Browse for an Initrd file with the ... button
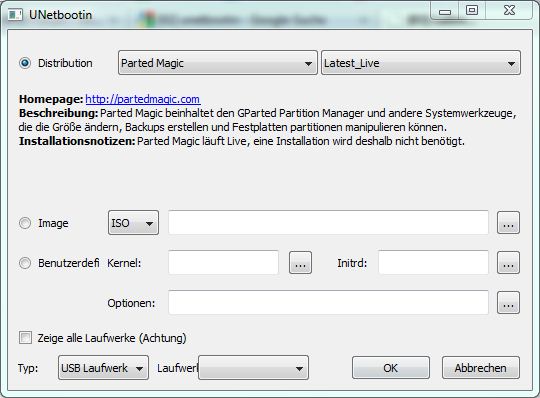The width and height of the screenshot is (540, 398). pyautogui.click(x=508, y=263)
